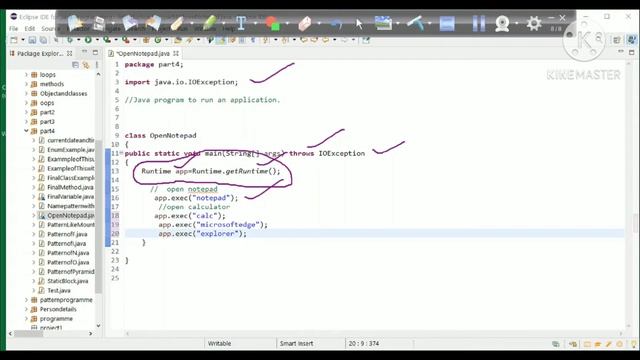Click the Java perspective icon at toolbar right
640x360 pixels.
632,40
